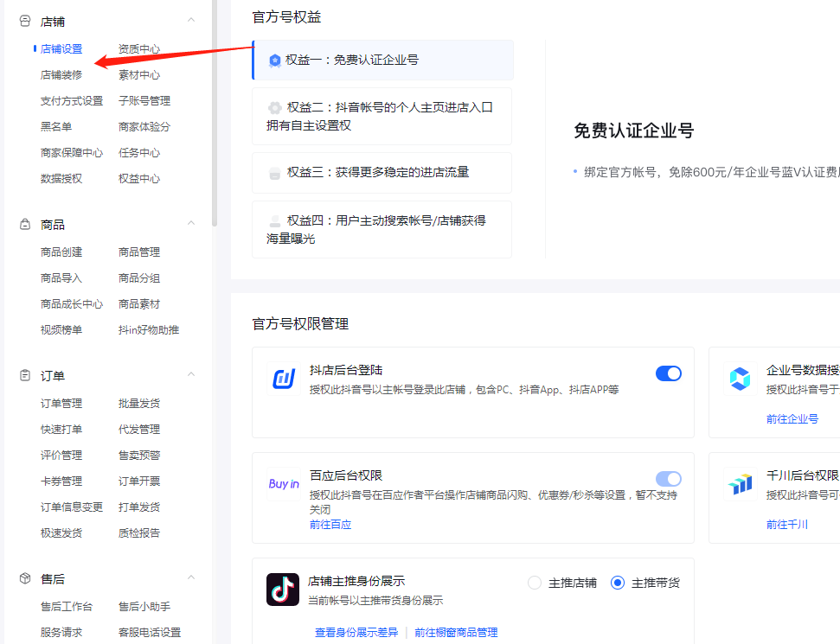
Task: Select the 主推店铺 radio button
Action: pyautogui.click(x=534, y=583)
